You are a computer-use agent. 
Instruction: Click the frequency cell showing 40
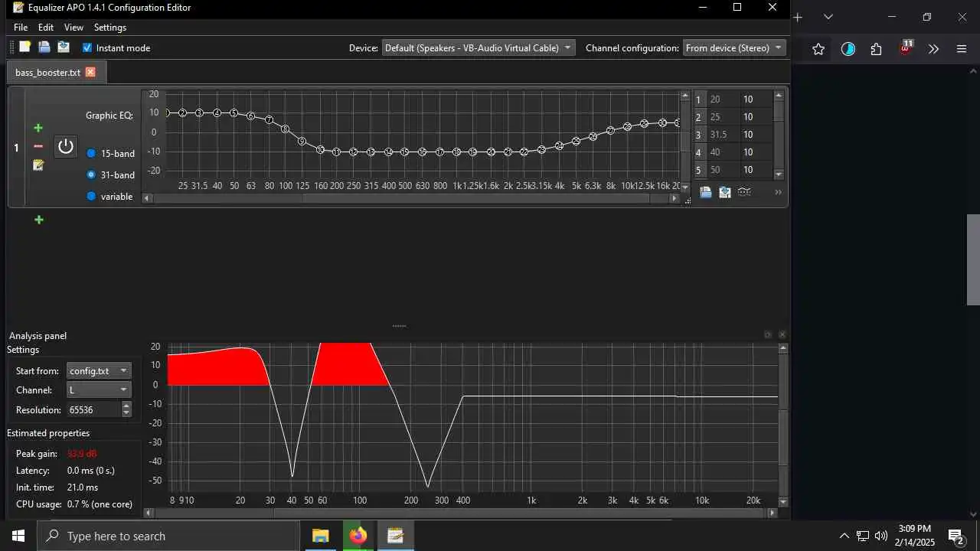(723, 152)
